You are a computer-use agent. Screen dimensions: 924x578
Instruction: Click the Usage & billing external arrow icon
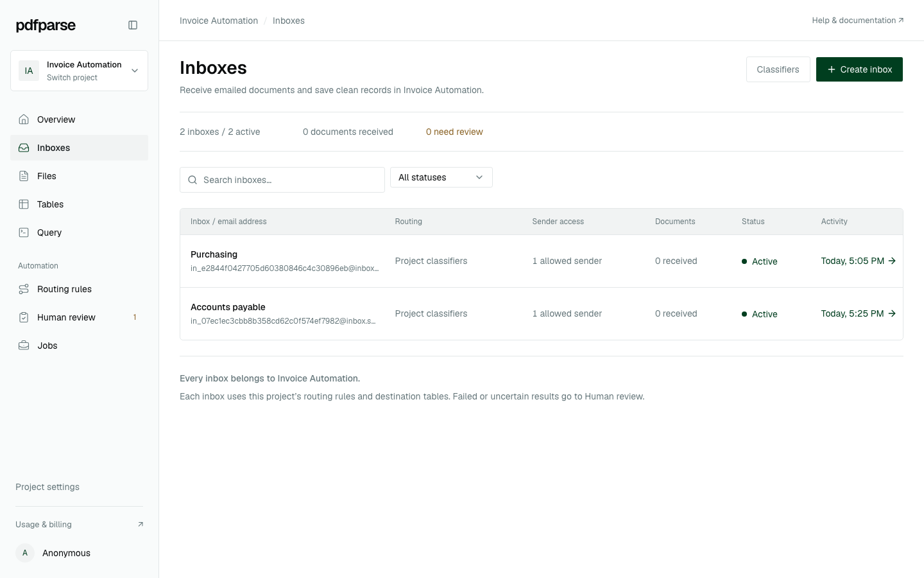point(141,525)
